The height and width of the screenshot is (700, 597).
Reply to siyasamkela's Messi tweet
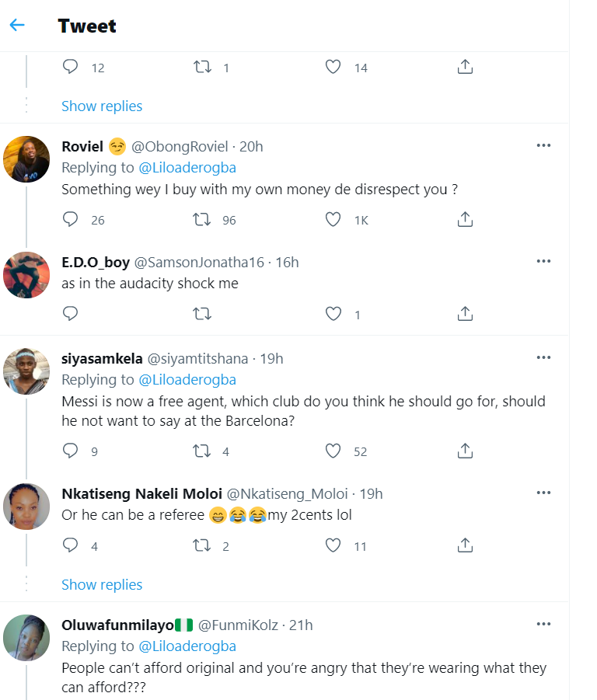71,451
